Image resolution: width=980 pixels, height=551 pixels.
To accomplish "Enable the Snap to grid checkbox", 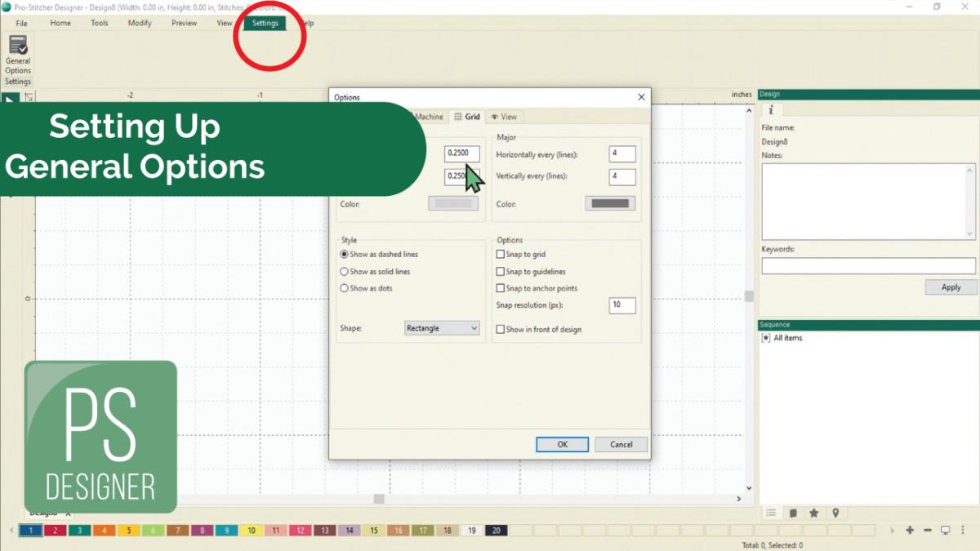I will (501, 255).
